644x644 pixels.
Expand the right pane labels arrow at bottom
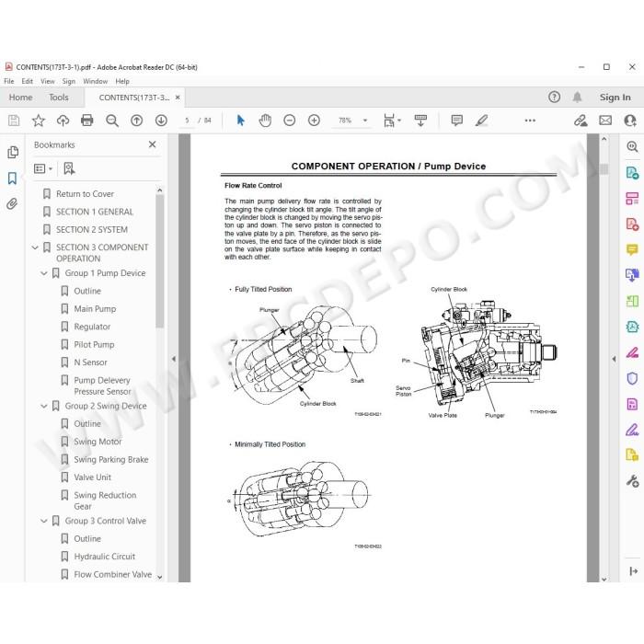(x=633, y=571)
